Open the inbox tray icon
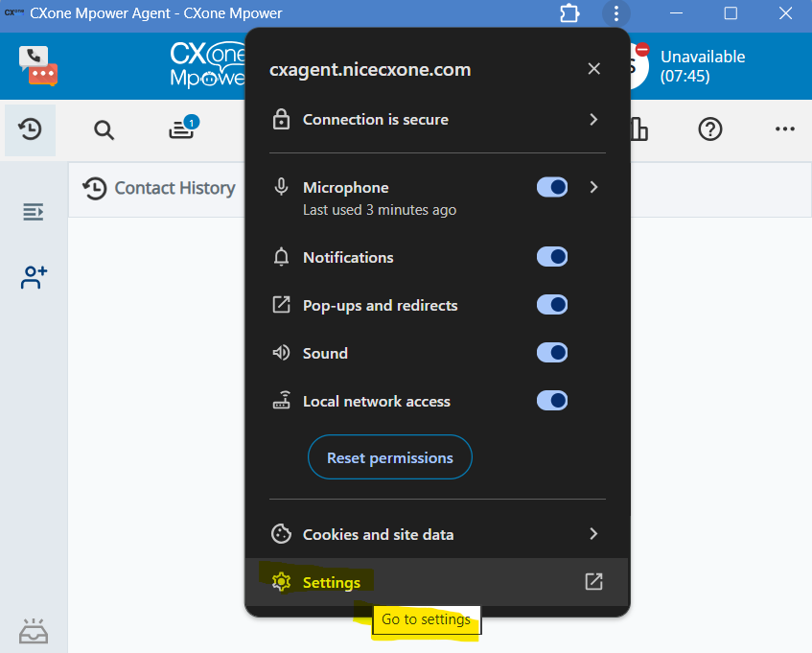Screen dimensions: 812x653 [34, 631]
